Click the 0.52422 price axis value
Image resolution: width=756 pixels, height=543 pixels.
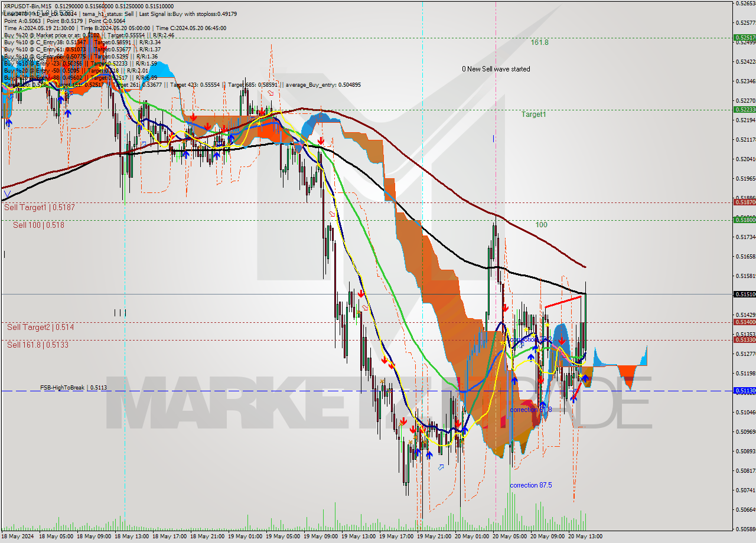click(x=745, y=61)
